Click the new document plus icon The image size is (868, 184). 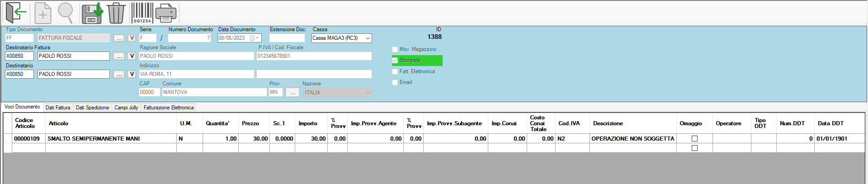[x=43, y=13]
